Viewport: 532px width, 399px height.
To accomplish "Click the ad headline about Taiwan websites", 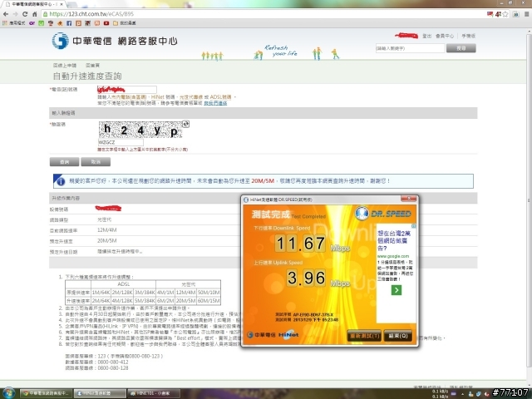I will (x=394, y=240).
